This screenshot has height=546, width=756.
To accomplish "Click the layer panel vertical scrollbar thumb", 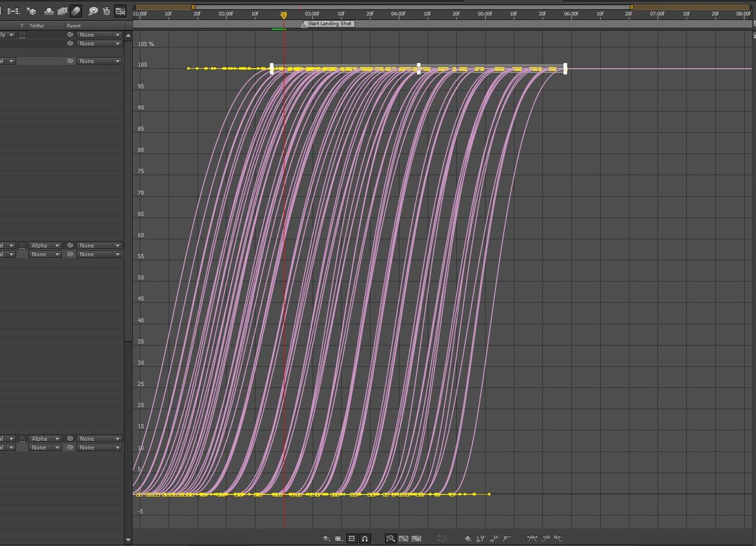I will [128, 191].
